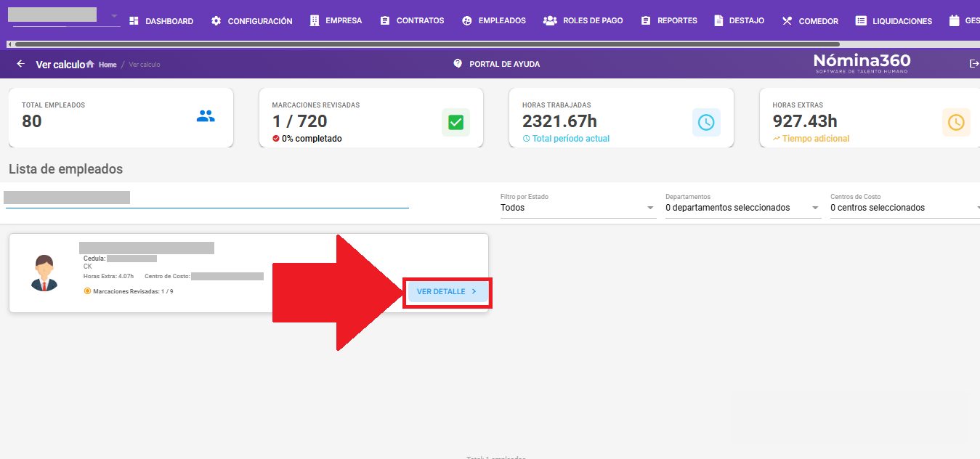Image resolution: width=980 pixels, height=459 pixels.
Task: Click the blue clock icon on Horas Trabajadas
Action: [x=706, y=123]
